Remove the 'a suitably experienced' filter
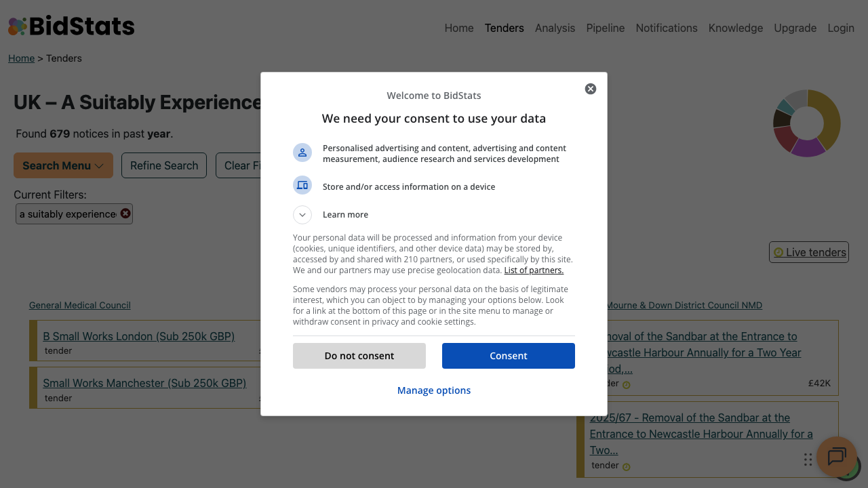Screen dimensions: 868x488 point(125,213)
